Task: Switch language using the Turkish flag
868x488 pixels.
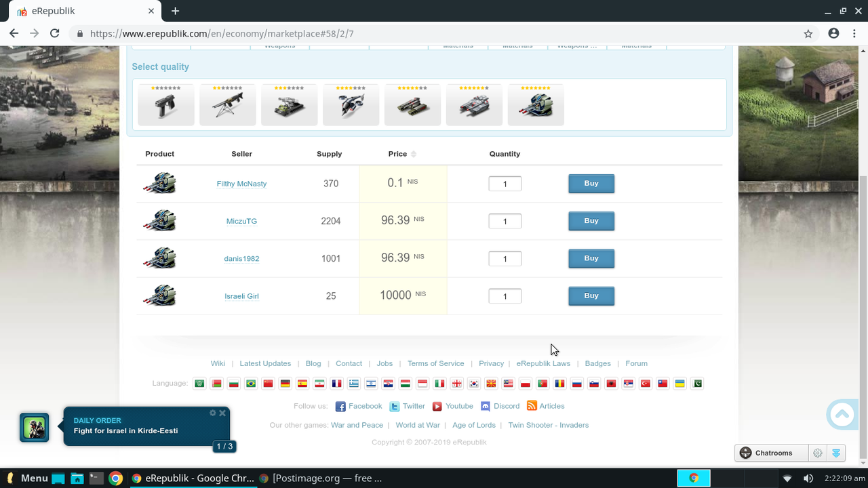Action: pyautogui.click(x=646, y=384)
